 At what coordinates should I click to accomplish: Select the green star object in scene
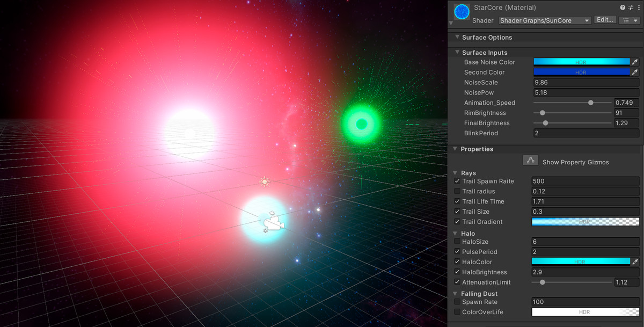point(362,124)
